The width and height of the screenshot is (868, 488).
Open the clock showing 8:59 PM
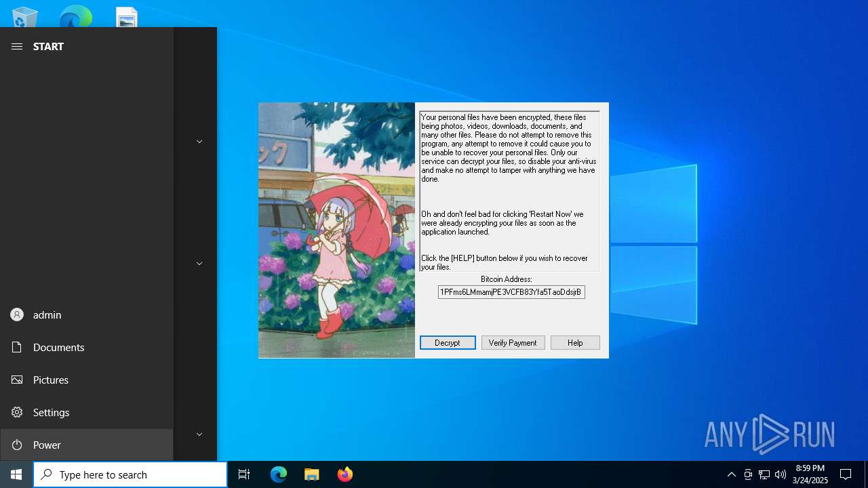810,474
